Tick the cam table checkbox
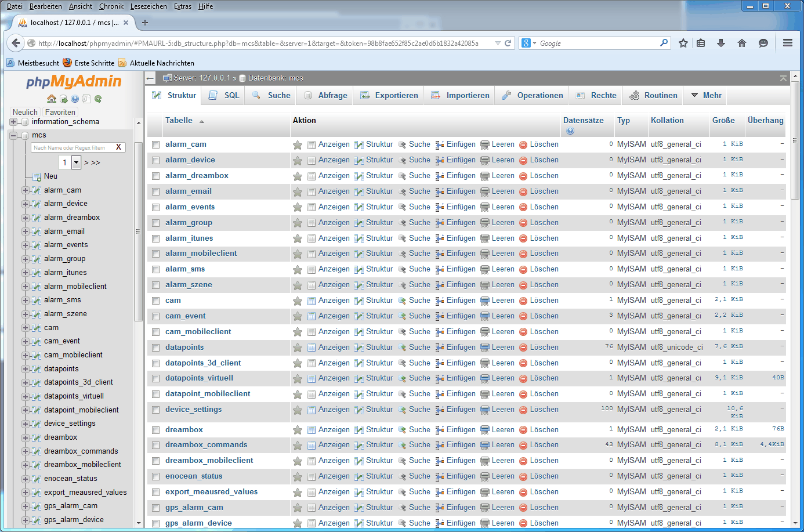This screenshot has height=532, width=804. 155,301
